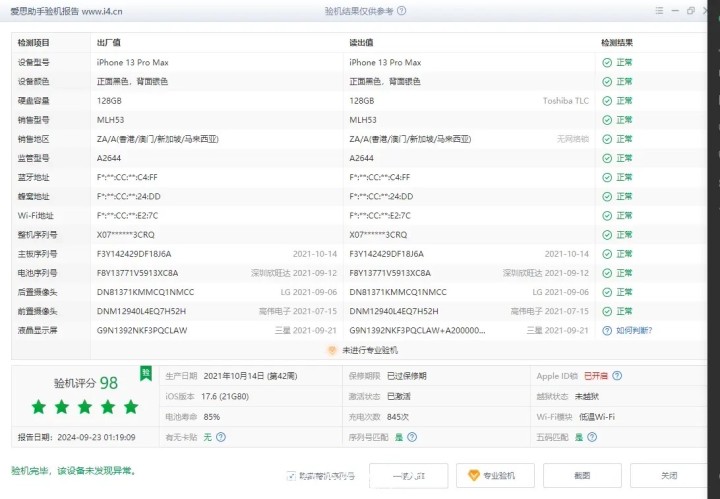Click the green check icon in 前置摄像头 row
This screenshot has width=720, height=499.
tap(607, 311)
